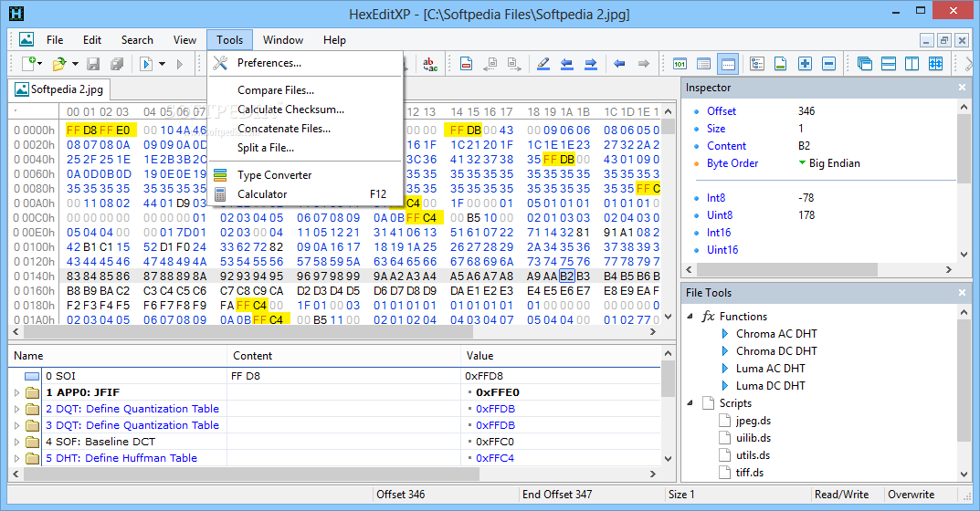
Task: Click the highlight marker pen icon
Action: [543, 63]
